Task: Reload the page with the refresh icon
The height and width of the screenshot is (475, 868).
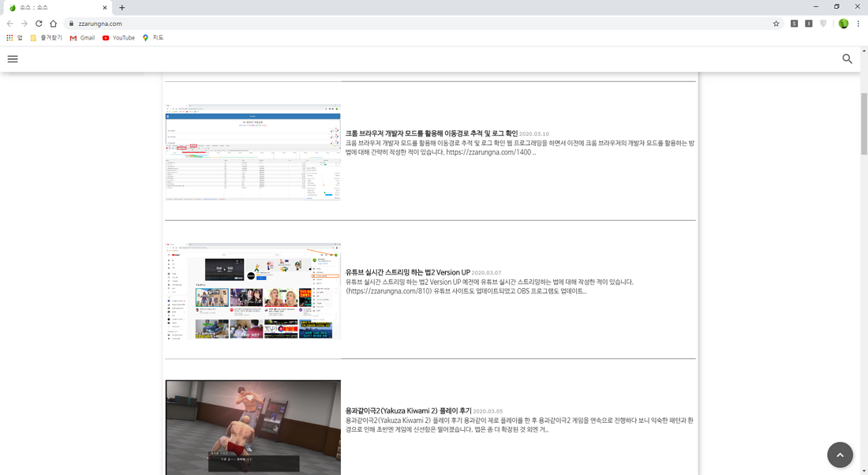Action: pyautogui.click(x=39, y=23)
